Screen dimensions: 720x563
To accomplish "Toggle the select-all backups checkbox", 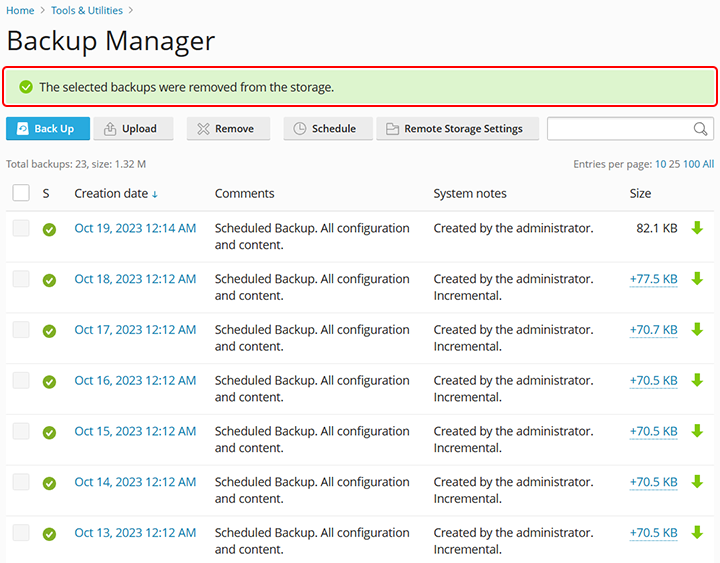I will coord(21,193).
